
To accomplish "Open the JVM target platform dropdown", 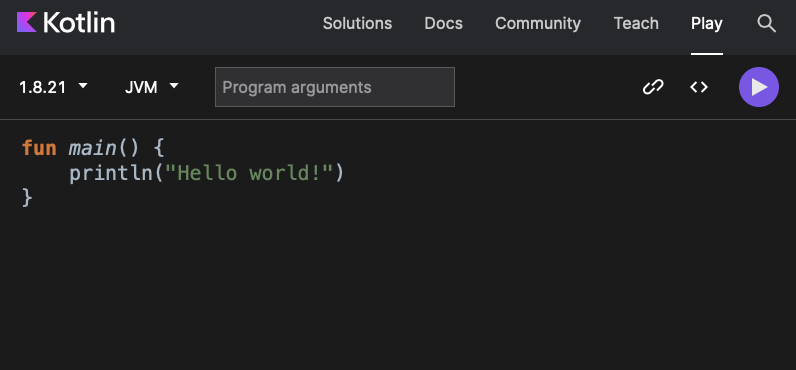I will pyautogui.click(x=152, y=87).
